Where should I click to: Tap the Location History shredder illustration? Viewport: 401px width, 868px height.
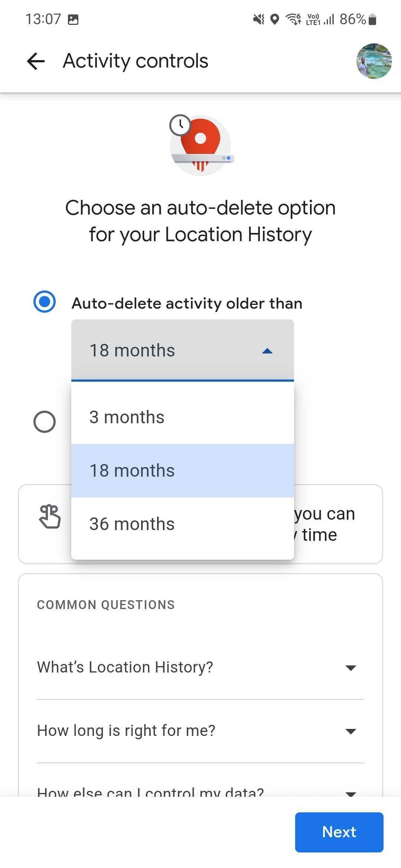[x=201, y=145]
